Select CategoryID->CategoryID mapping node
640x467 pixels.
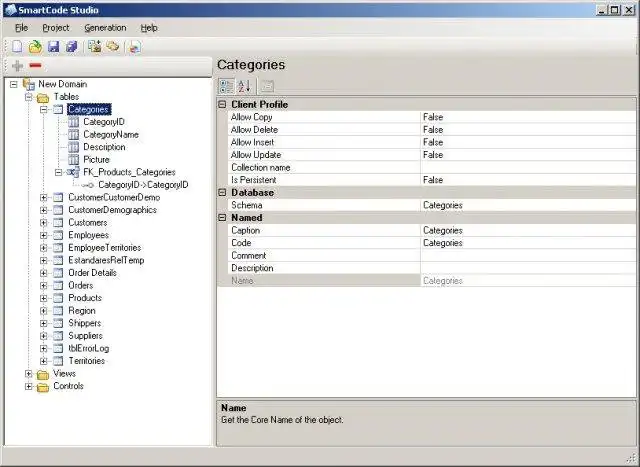tap(143, 185)
